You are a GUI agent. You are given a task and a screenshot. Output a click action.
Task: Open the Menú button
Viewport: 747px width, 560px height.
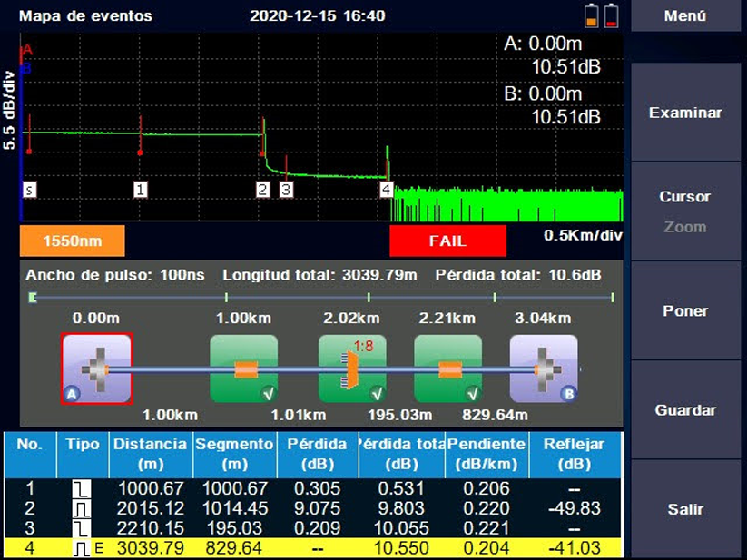pos(685,16)
